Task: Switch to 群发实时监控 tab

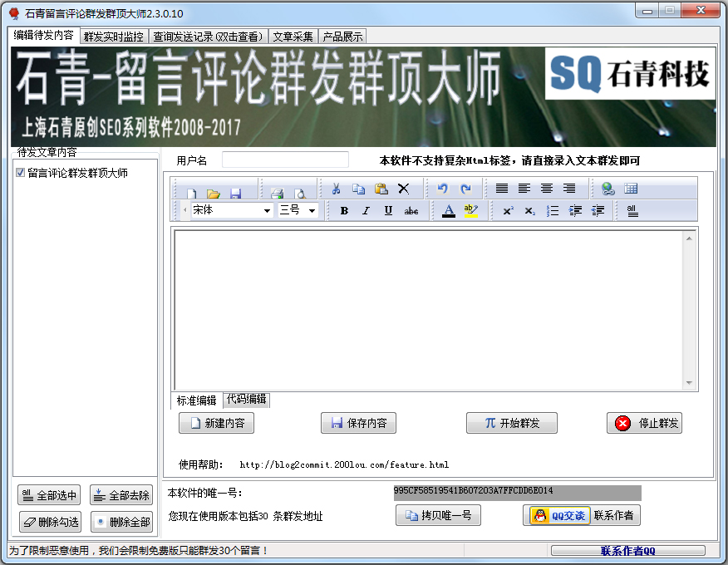Action: [114, 37]
